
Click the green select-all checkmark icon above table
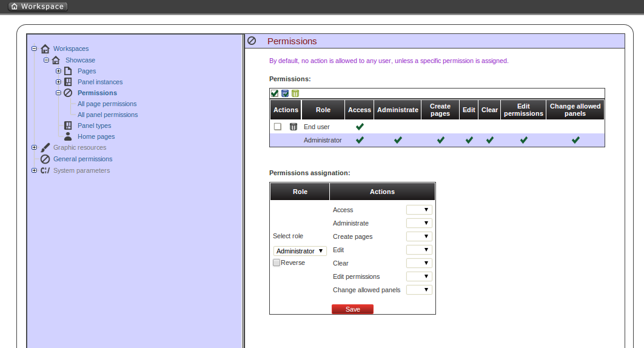pyautogui.click(x=275, y=93)
